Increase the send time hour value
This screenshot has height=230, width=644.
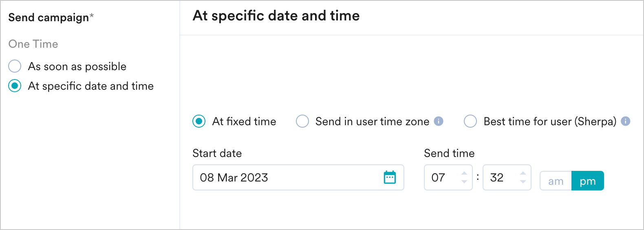(x=464, y=173)
